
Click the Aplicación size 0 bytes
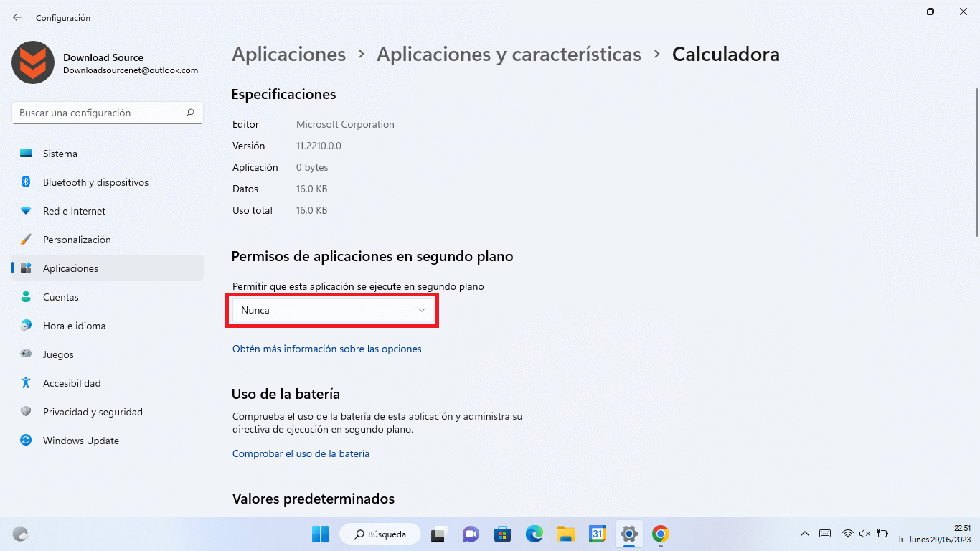[312, 167]
